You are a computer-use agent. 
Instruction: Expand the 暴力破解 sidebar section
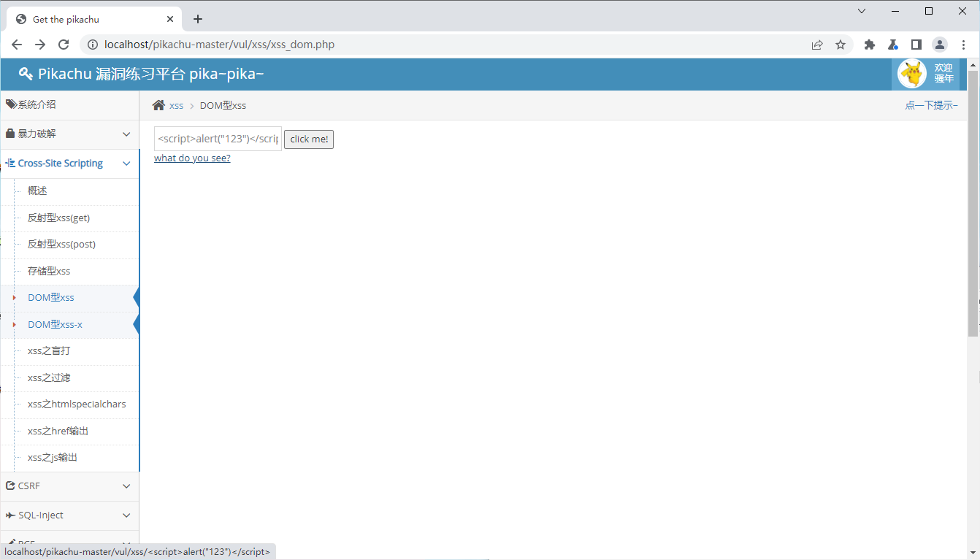click(69, 134)
